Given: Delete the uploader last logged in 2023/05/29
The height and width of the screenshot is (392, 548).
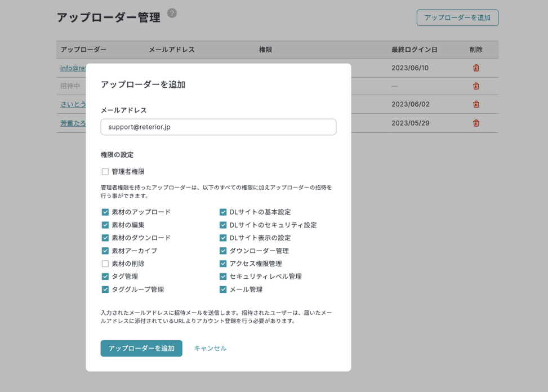Looking at the screenshot, I should (476, 123).
